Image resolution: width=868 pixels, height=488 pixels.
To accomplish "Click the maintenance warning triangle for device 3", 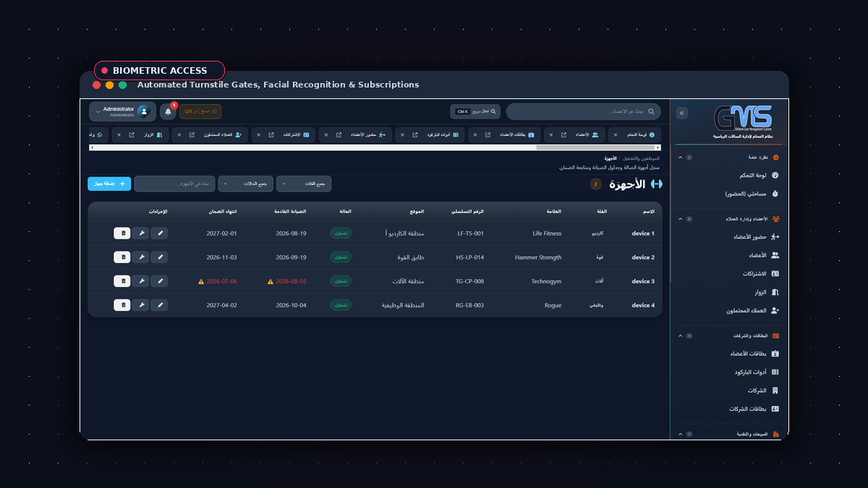I will (271, 281).
